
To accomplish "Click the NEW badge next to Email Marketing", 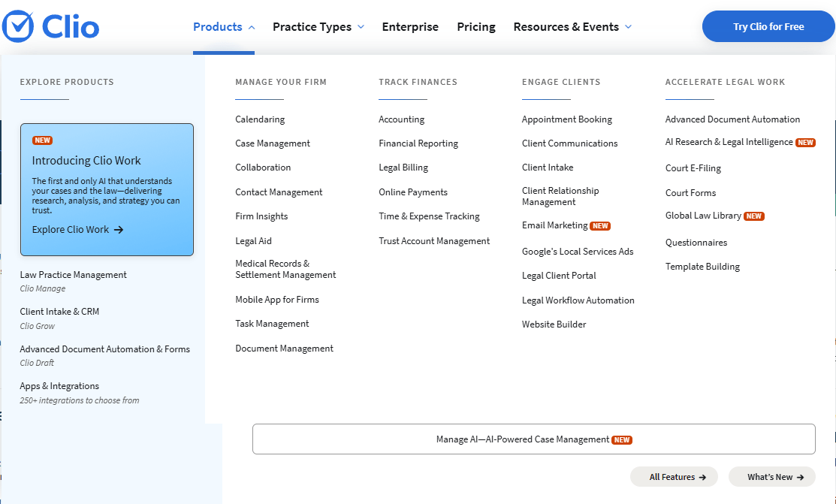I will (600, 226).
